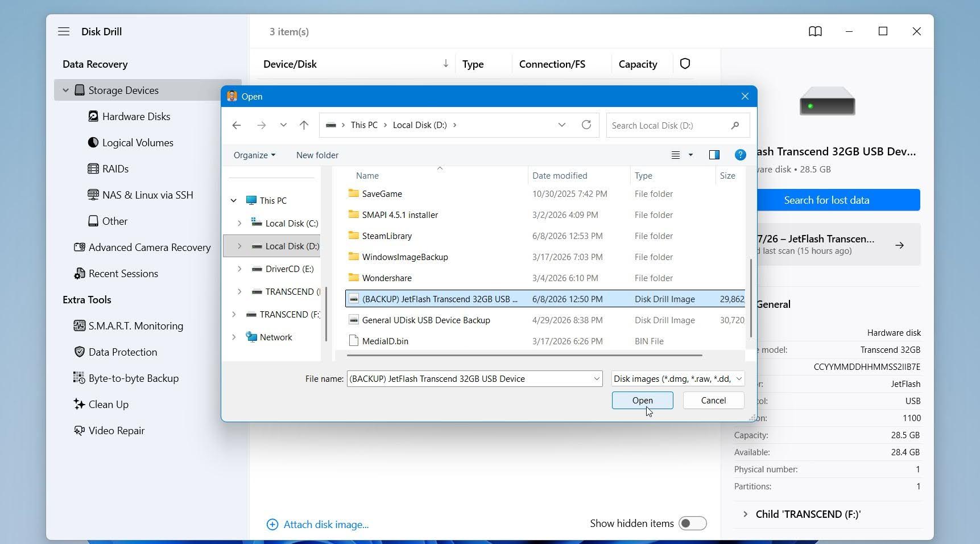Go up one folder level
Image resolution: width=980 pixels, height=544 pixels.
tap(304, 125)
